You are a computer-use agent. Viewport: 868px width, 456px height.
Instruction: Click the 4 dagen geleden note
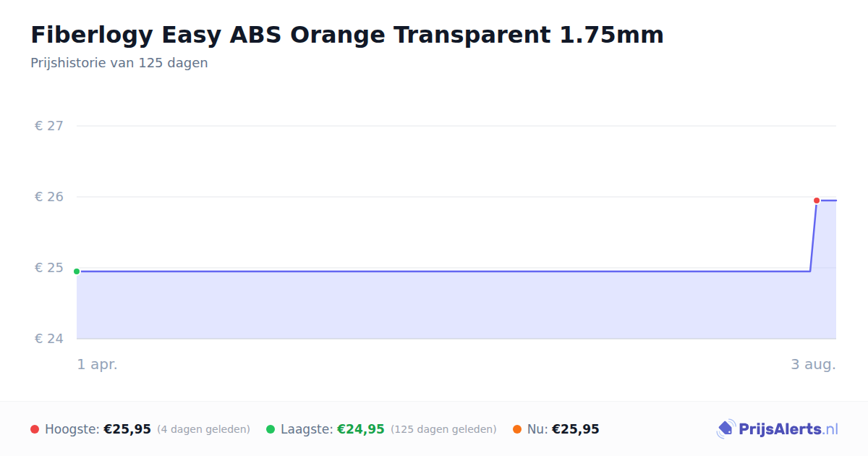tap(203, 429)
